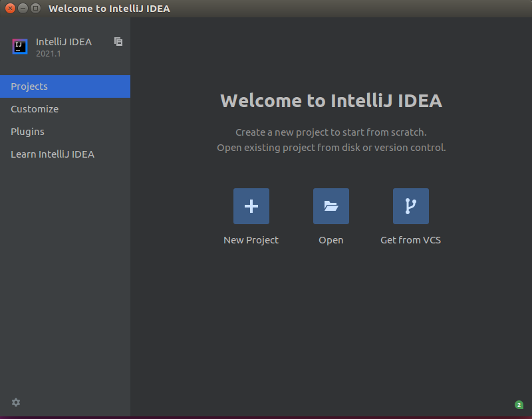This screenshot has height=419, width=532.
Task: Click the Open label
Action: [331, 240]
